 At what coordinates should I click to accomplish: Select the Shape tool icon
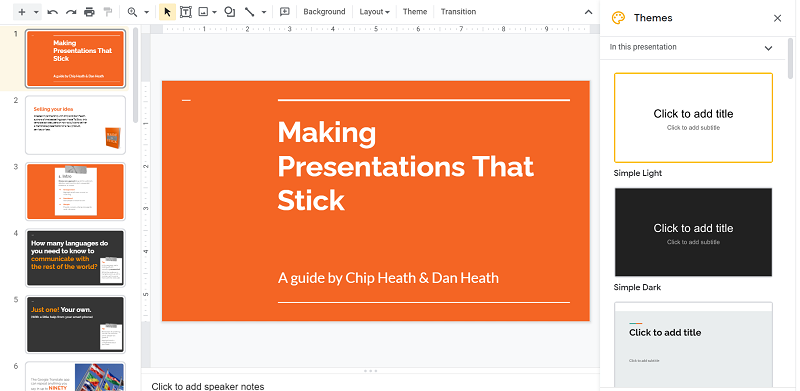(x=230, y=12)
